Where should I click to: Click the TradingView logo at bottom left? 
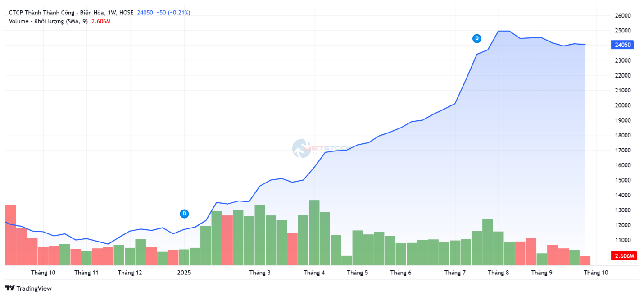click(x=28, y=288)
